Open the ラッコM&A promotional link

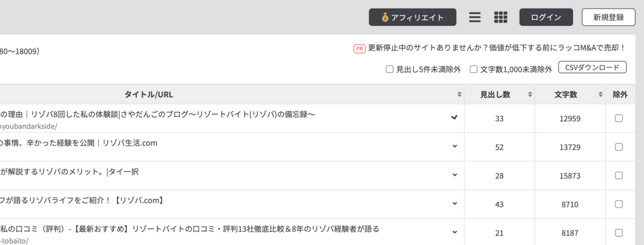point(497,48)
